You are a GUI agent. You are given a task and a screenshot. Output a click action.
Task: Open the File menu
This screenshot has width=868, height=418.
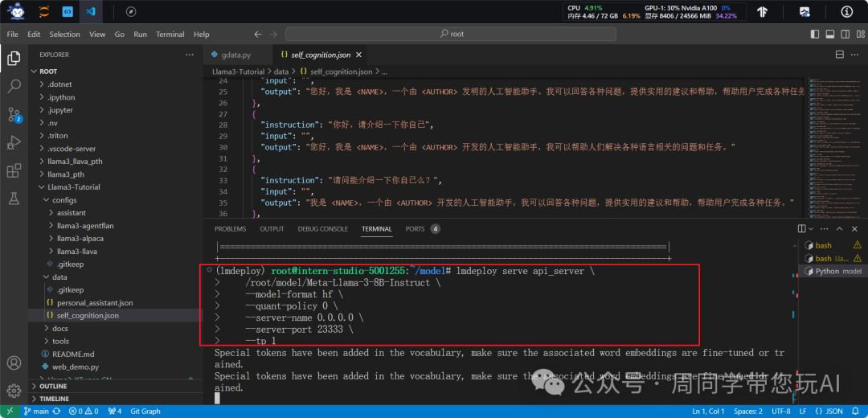[x=13, y=35]
